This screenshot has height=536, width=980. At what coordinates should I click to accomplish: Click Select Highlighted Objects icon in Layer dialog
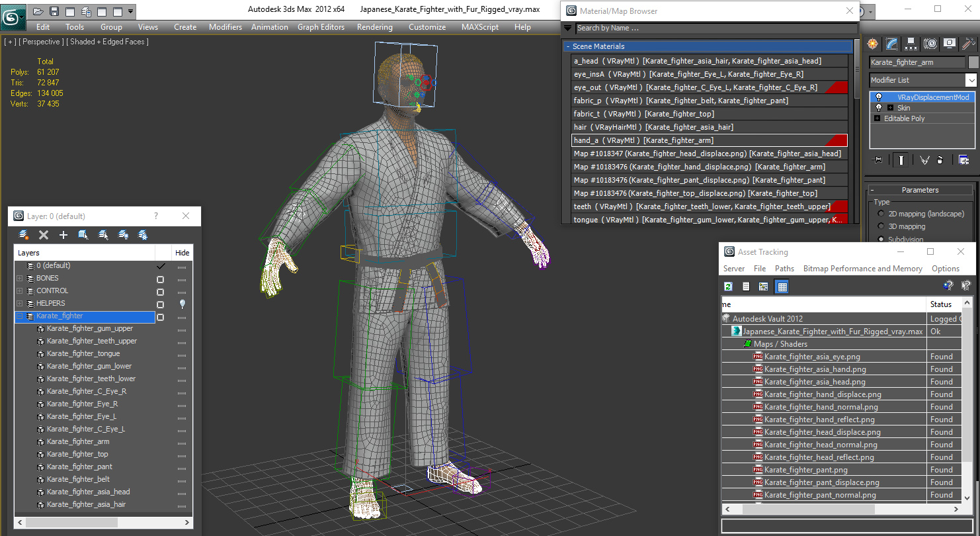click(83, 235)
